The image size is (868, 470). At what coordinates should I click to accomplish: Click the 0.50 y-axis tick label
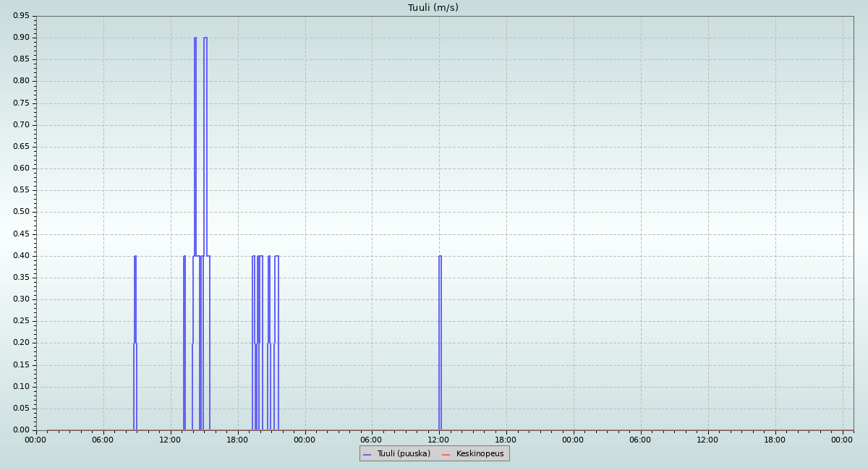pyautogui.click(x=21, y=212)
